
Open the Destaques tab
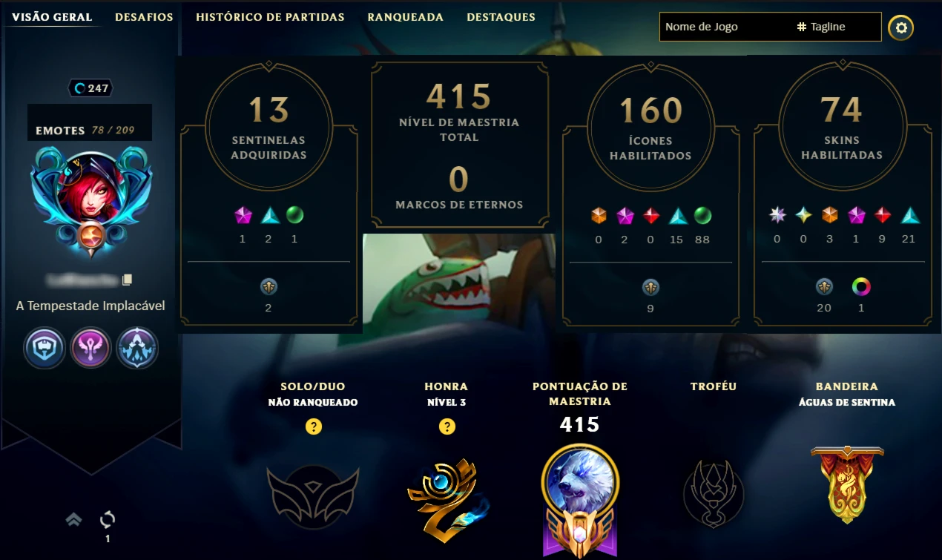click(x=501, y=17)
